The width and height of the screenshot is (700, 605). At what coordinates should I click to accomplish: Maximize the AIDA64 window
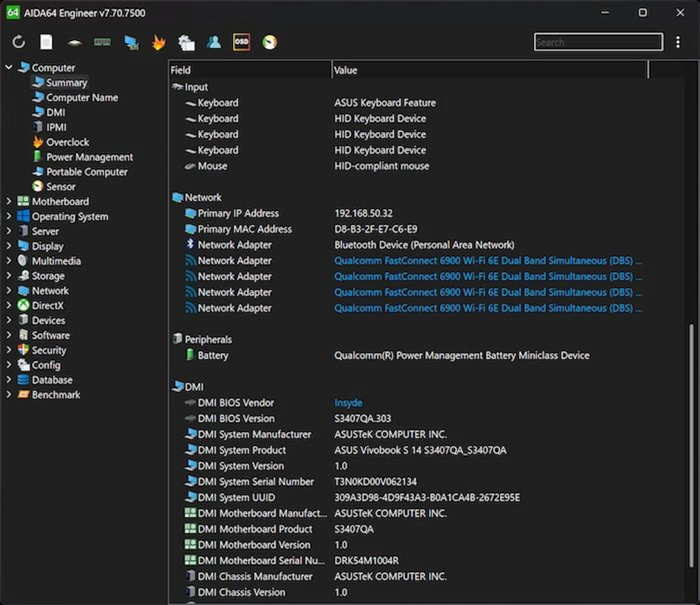[643, 12]
